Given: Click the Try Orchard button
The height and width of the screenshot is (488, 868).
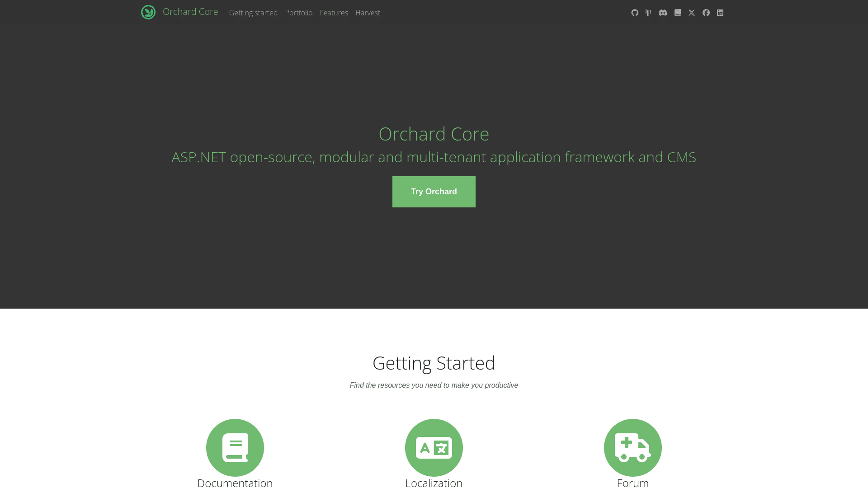Looking at the screenshot, I should tap(434, 192).
